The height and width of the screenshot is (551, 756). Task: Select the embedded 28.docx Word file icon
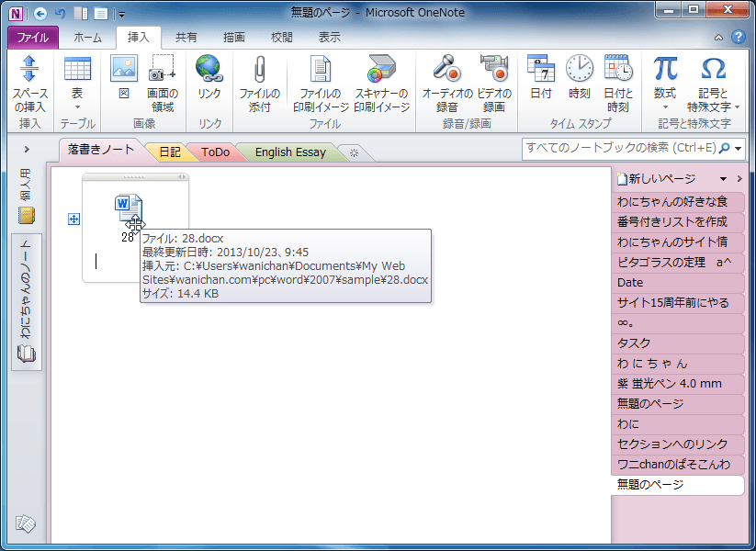128,208
